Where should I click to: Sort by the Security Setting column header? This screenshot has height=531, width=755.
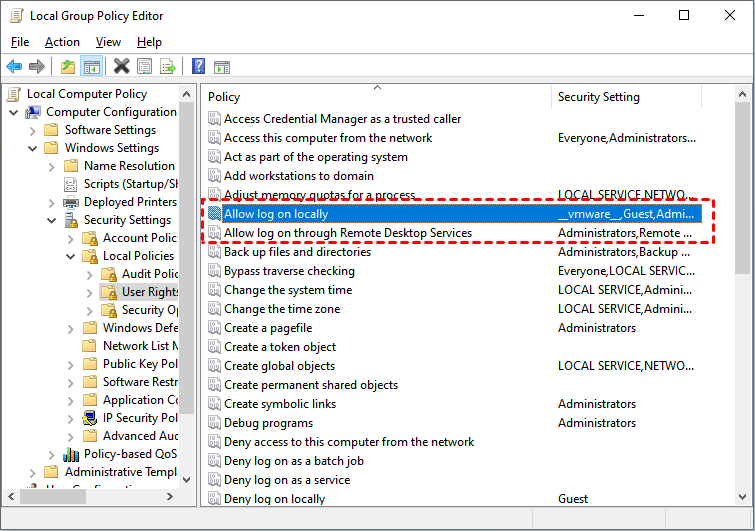pos(626,97)
